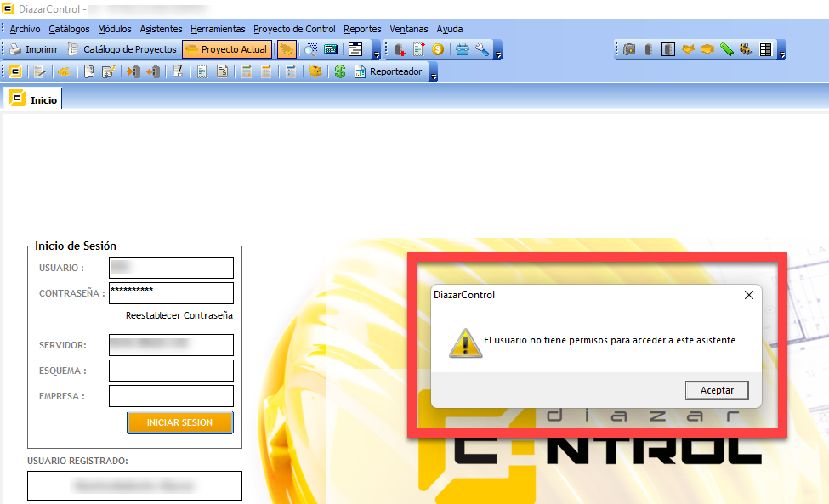Viewport: 829px width, 504px height.
Task: Select the forklift icon in right toolbar
Action: [744, 48]
